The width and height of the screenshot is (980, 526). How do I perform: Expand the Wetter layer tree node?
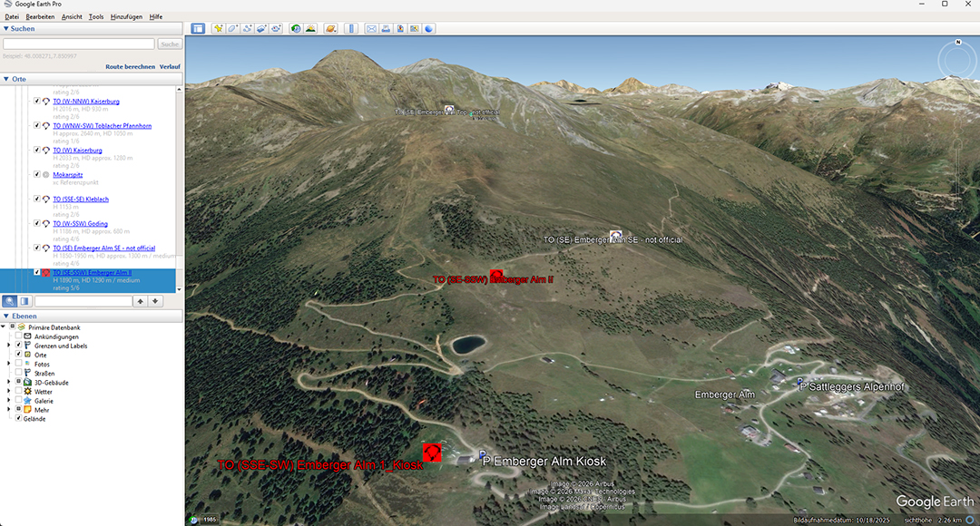click(9, 392)
